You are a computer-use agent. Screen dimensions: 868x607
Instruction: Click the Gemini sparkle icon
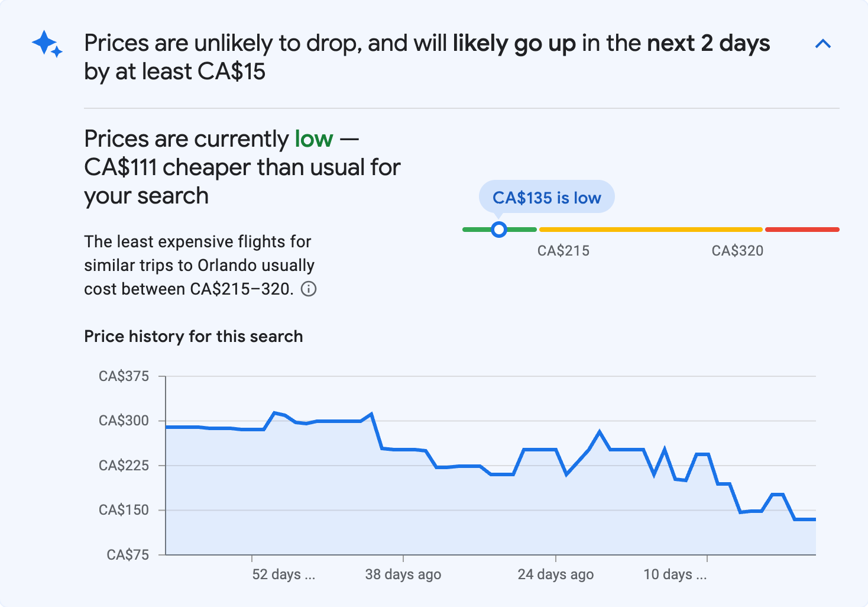click(x=47, y=43)
